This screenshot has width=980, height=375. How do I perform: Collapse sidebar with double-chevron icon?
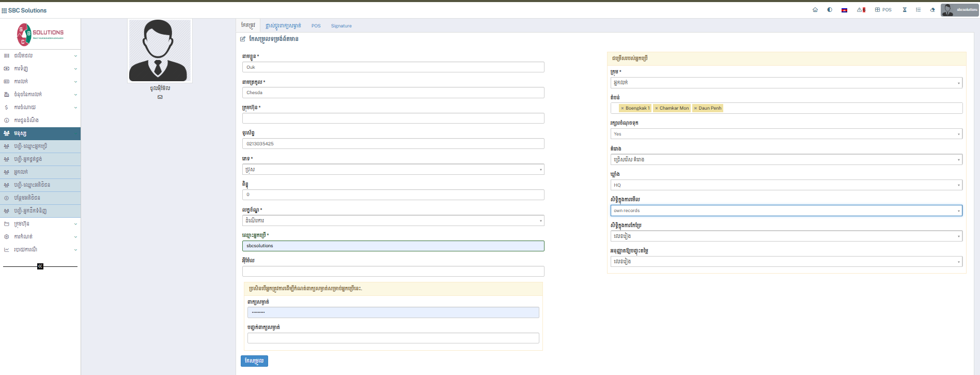coord(40,266)
